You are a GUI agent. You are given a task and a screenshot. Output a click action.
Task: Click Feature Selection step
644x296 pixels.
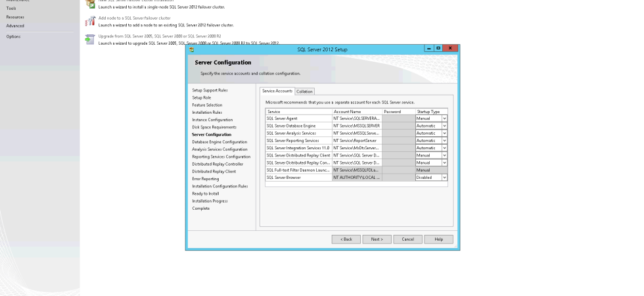coord(207,105)
